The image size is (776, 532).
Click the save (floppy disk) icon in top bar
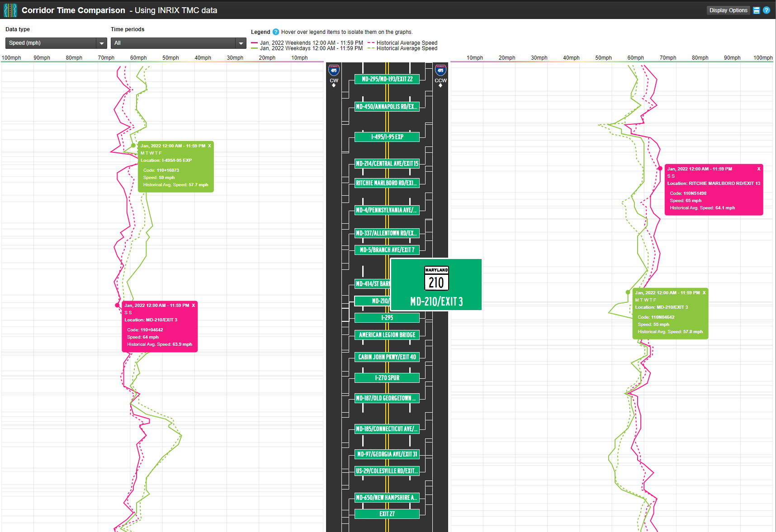(757, 10)
